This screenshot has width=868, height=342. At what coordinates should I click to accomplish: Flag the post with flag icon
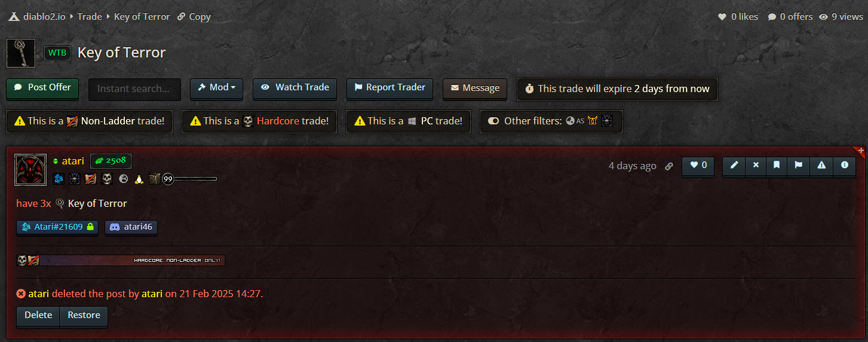[798, 166]
